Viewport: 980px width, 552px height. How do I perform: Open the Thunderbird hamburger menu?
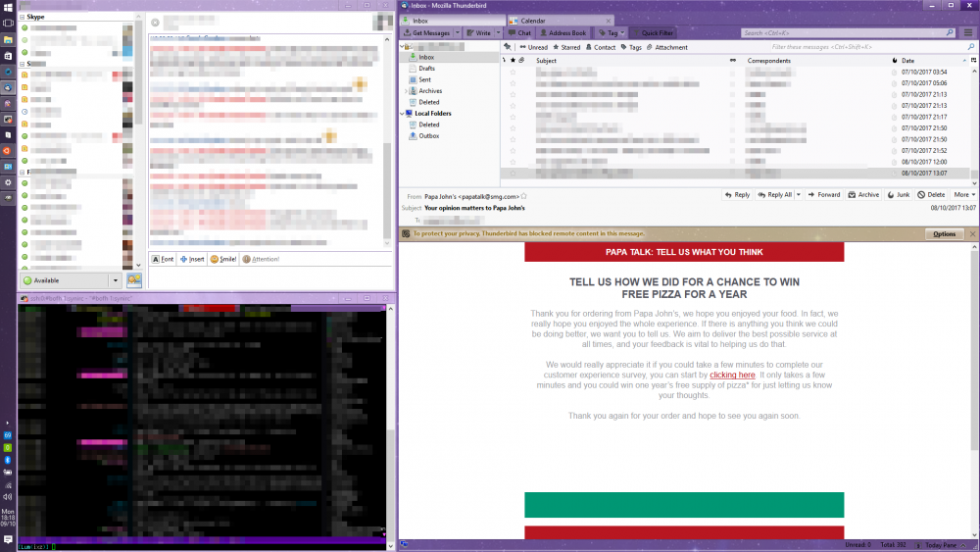point(968,32)
